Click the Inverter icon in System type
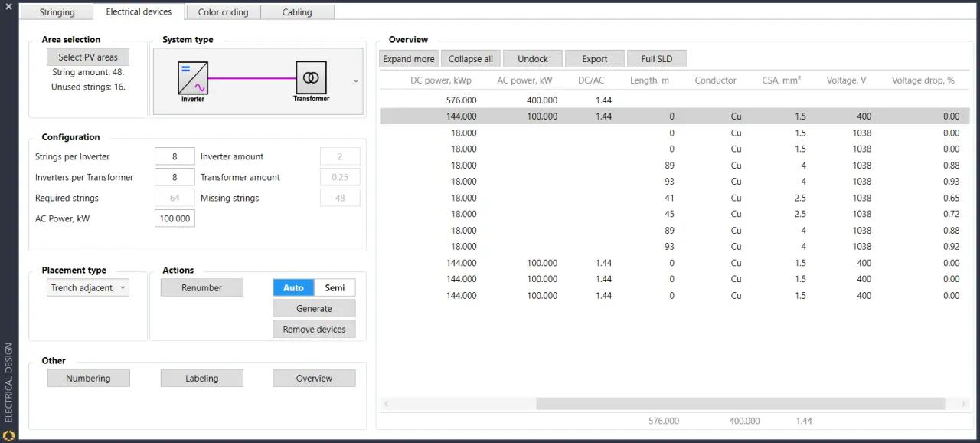 193,78
